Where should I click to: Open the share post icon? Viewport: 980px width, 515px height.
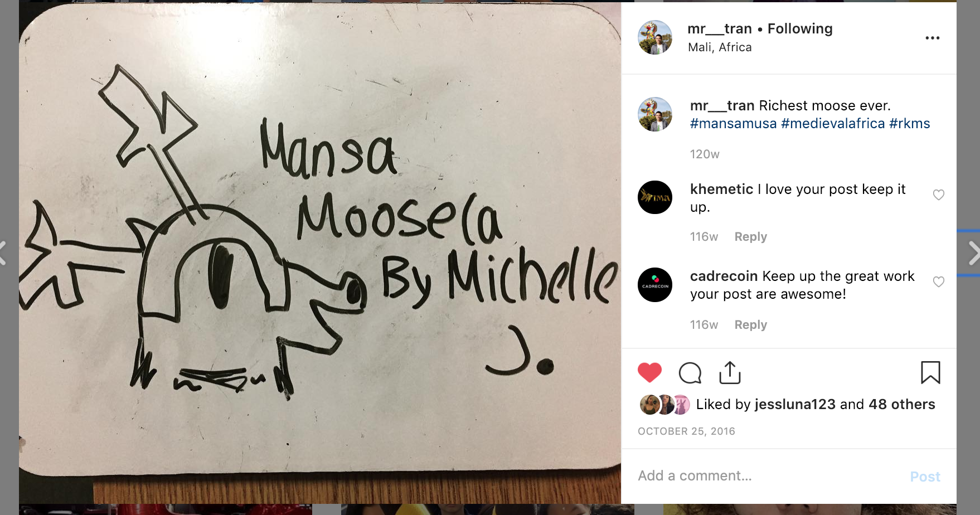730,373
